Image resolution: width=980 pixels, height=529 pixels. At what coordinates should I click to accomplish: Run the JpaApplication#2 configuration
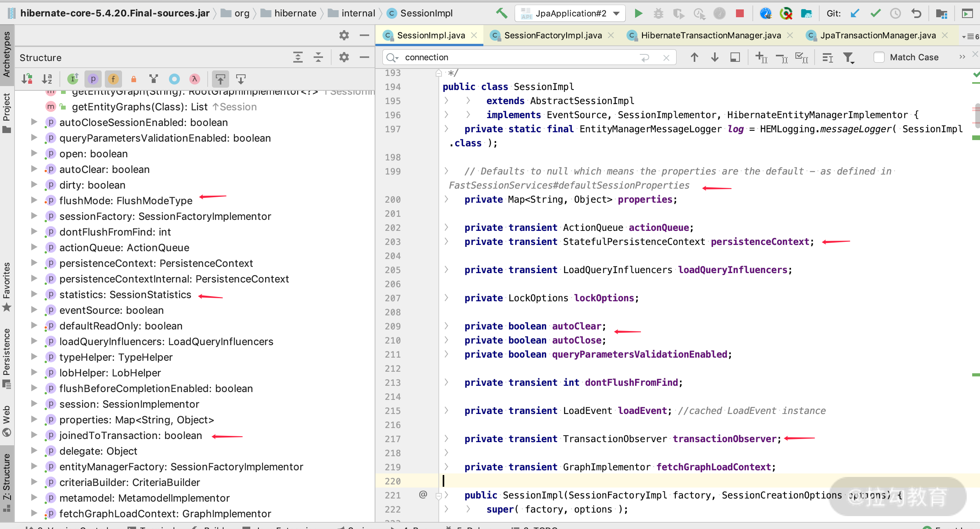point(639,13)
